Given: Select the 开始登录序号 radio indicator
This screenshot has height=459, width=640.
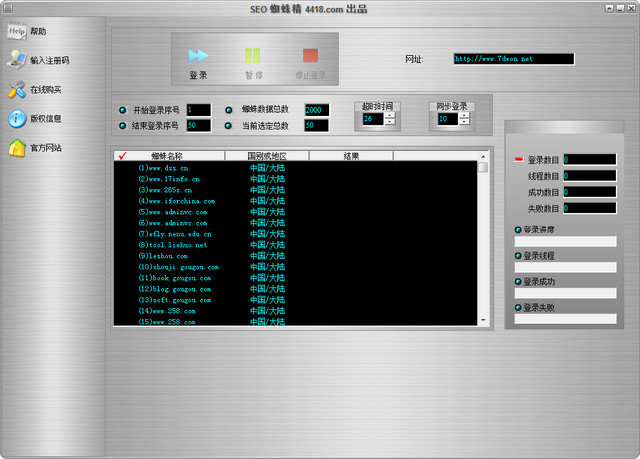Looking at the screenshot, I should (x=122, y=109).
